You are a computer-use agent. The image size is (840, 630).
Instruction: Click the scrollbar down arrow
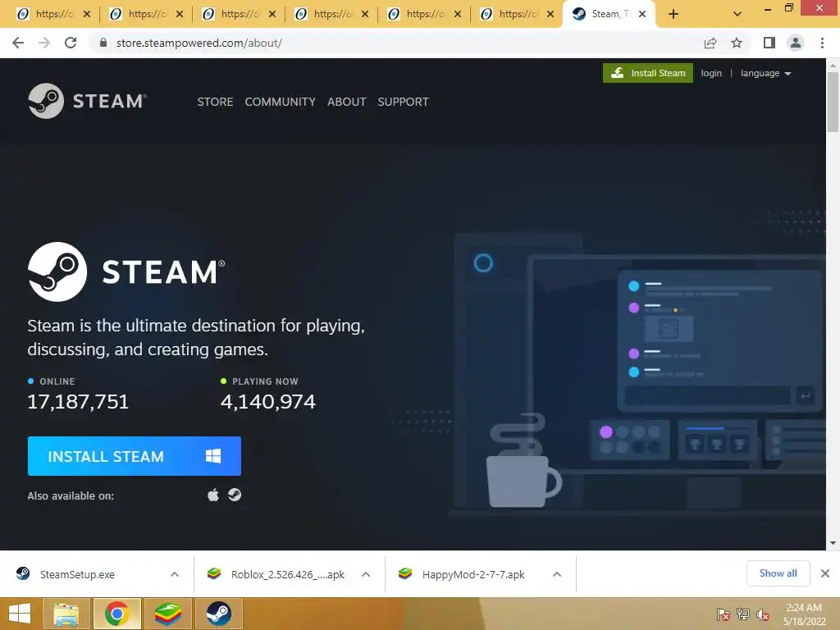click(833, 543)
